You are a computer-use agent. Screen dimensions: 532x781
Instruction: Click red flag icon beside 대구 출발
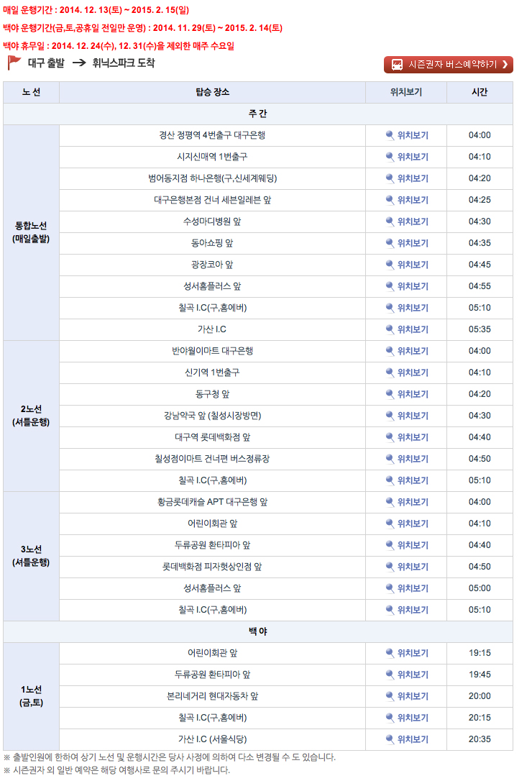pyautogui.click(x=14, y=63)
